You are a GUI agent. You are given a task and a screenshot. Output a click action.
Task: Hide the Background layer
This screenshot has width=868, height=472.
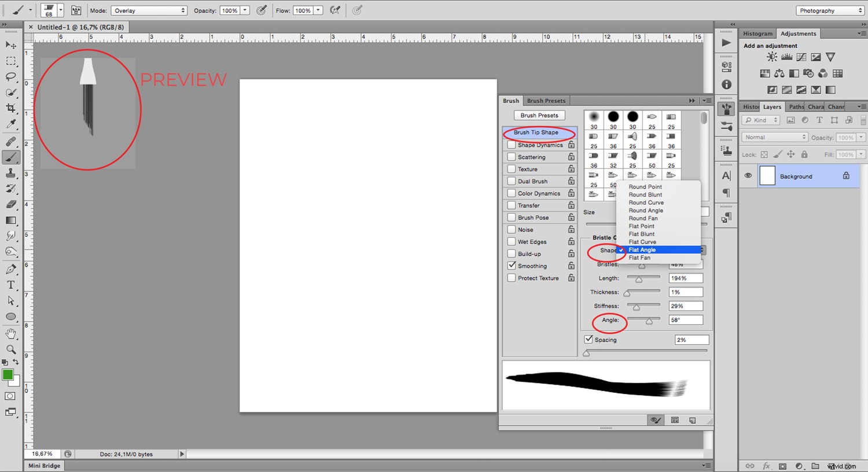click(x=748, y=176)
